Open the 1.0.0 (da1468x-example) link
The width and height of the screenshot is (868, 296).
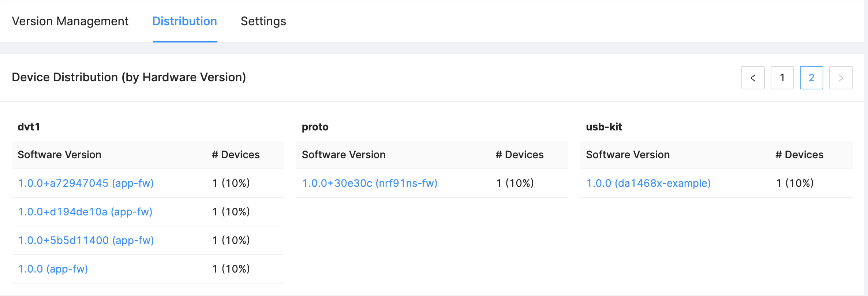[648, 183]
